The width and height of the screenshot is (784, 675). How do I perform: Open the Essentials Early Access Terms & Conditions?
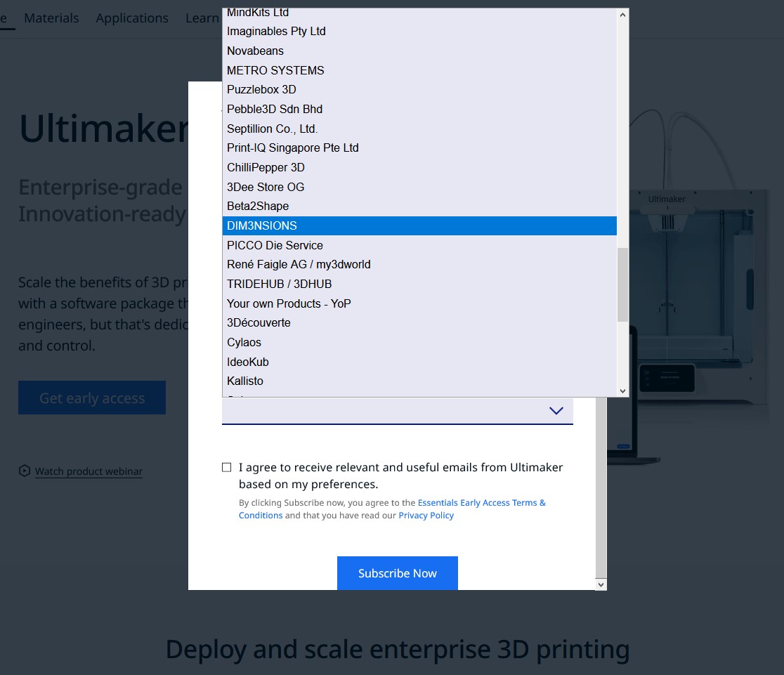[x=481, y=502]
